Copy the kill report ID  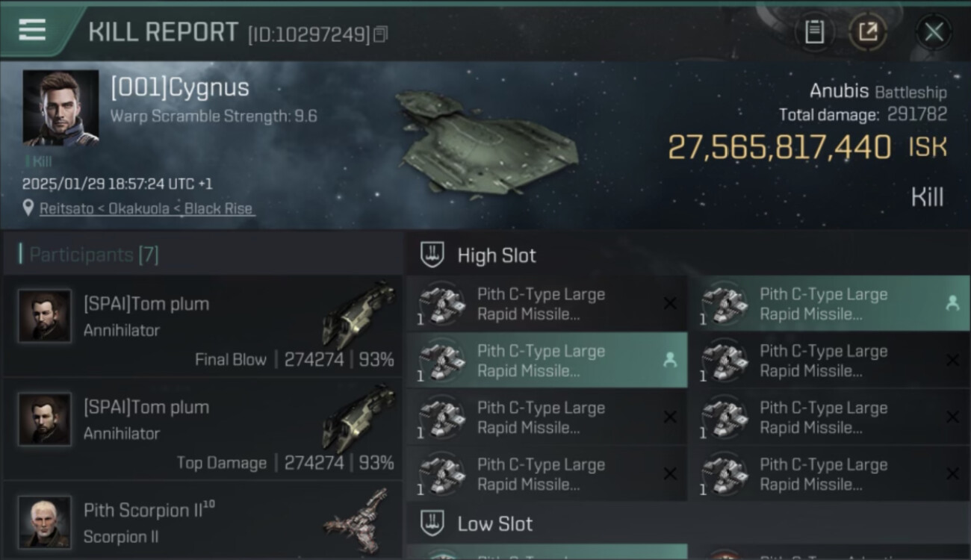pyautogui.click(x=381, y=34)
